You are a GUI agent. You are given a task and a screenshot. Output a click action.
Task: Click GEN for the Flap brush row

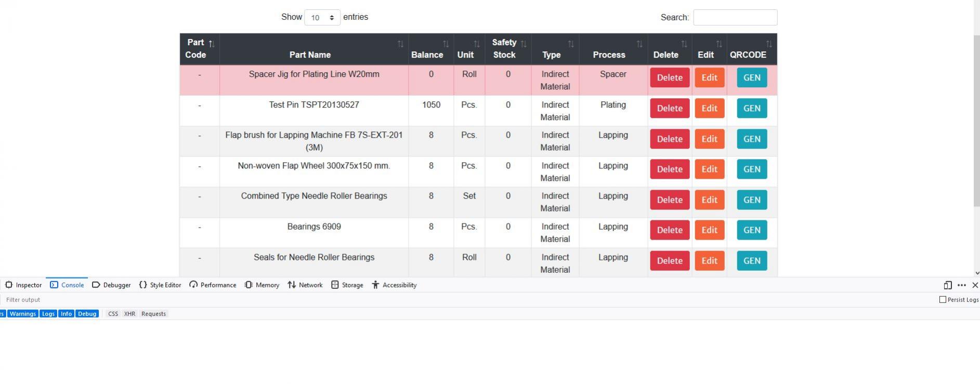[752, 139]
